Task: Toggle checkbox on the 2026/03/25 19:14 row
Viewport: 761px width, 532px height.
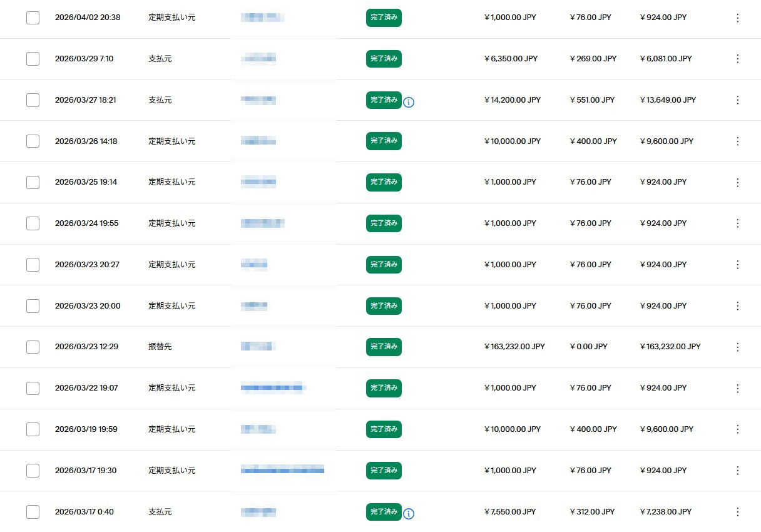Action: pyautogui.click(x=33, y=182)
